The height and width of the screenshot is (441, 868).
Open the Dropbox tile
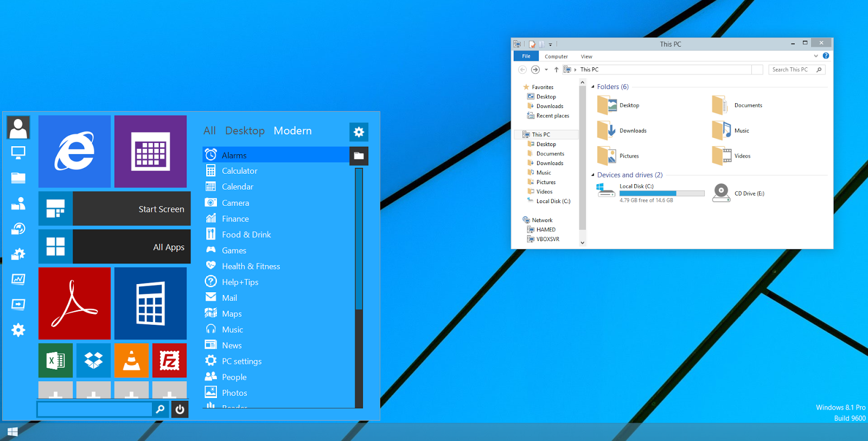click(x=93, y=360)
